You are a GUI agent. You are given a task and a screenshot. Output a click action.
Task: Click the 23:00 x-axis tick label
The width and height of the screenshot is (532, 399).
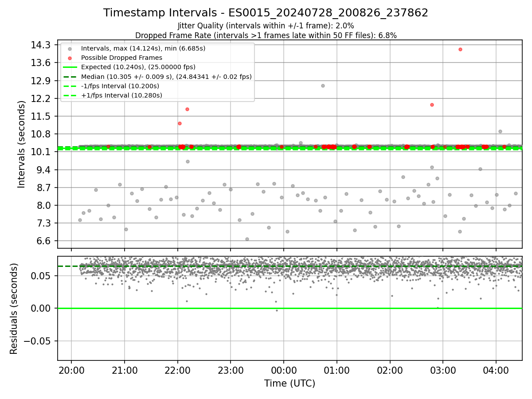[231, 370]
